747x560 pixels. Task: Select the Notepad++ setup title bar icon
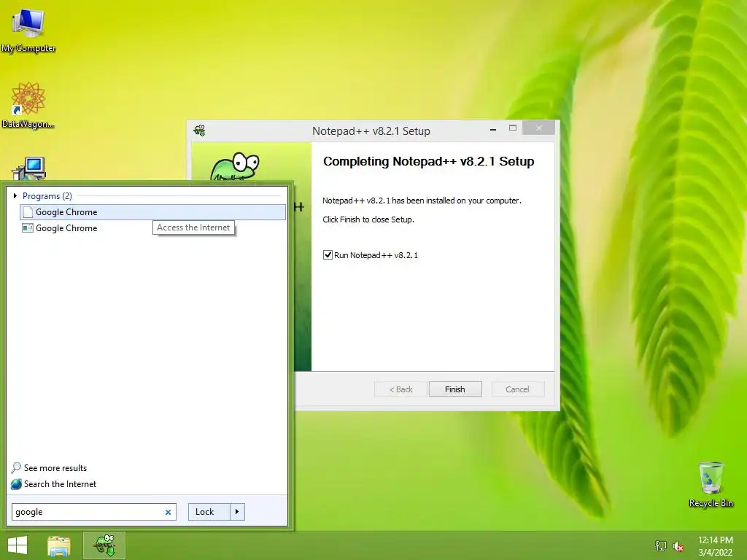pos(200,130)
